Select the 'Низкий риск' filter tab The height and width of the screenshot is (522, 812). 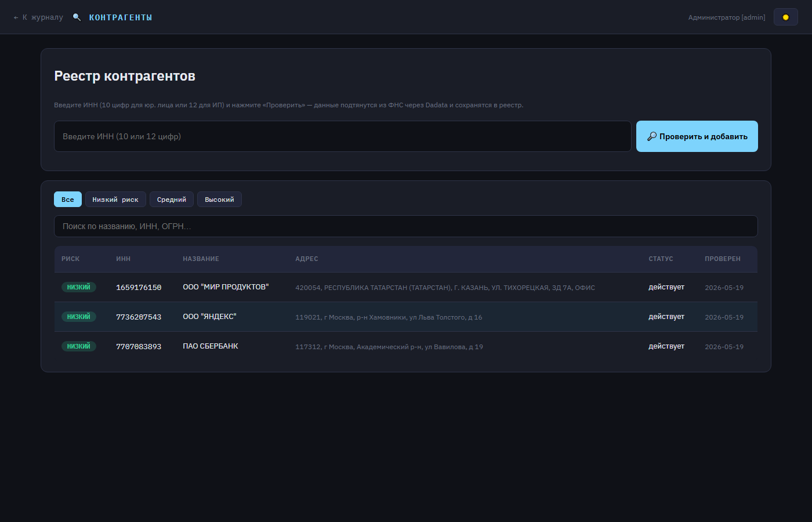coord(115,200)
